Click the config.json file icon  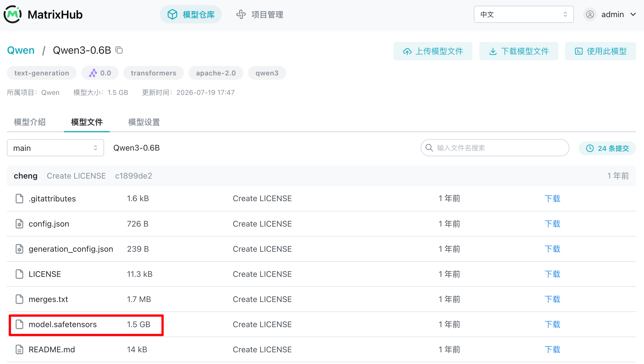(x=19, y=224)
